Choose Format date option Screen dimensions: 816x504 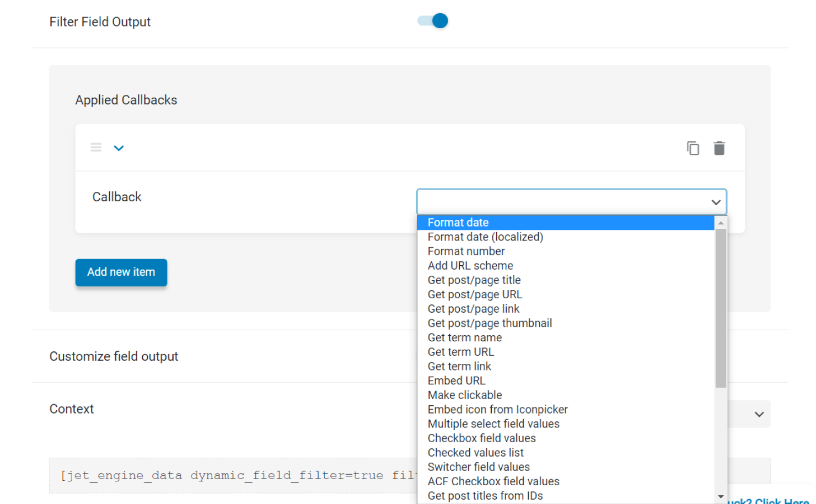coord(566,222)
